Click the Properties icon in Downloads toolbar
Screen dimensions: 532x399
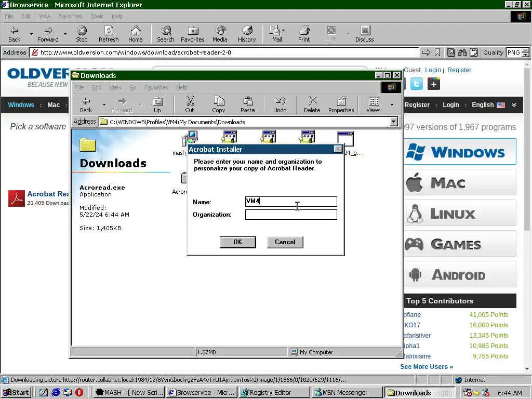pyautogui.click(x=341, y=104)
